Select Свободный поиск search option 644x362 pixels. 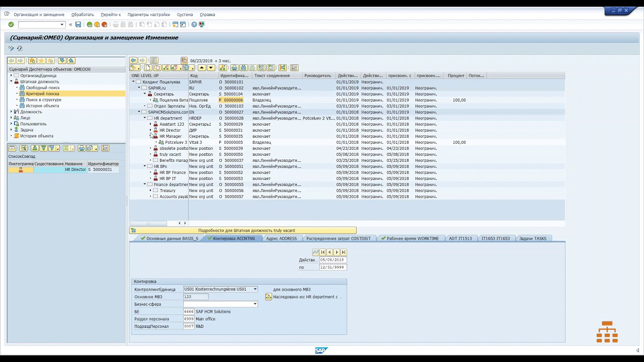click(43, 87)
